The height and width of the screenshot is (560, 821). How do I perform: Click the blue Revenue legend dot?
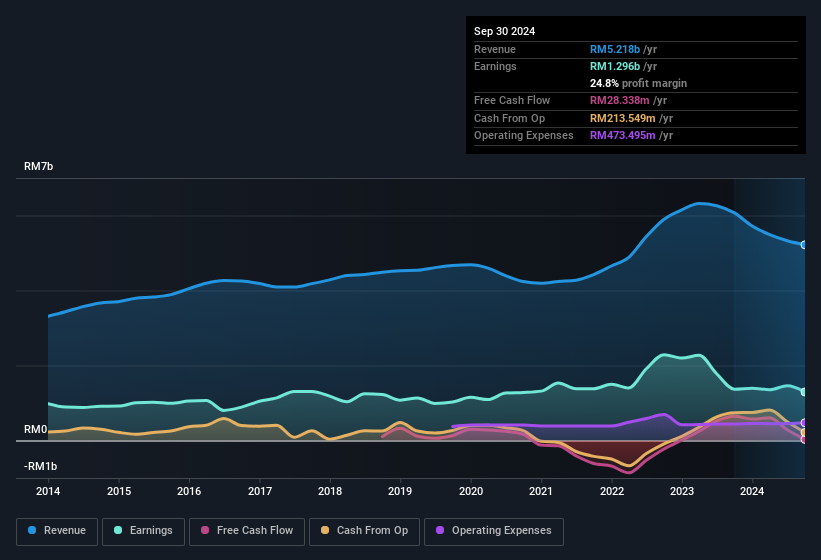tap(33, 530)
